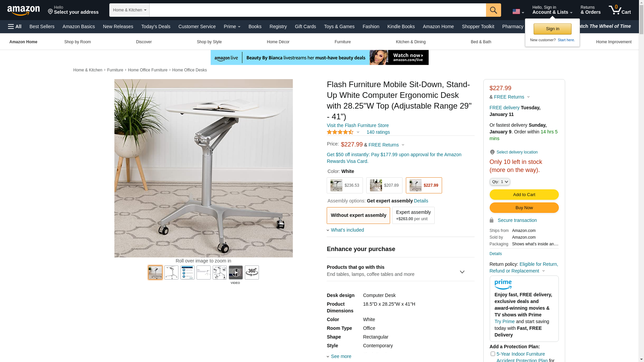The image size is (644, 362).
Task: Open Today's Deals in nav bar
Action: (156, 26)
